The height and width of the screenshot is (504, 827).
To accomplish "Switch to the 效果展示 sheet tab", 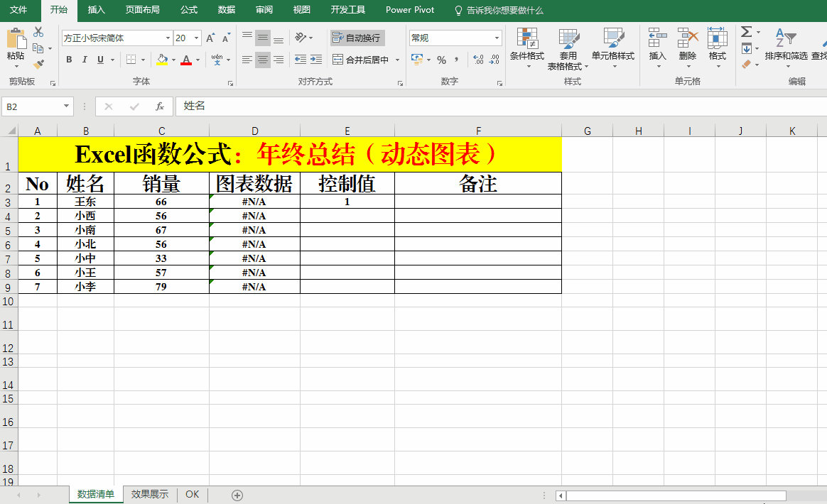I will click(149, 493).
